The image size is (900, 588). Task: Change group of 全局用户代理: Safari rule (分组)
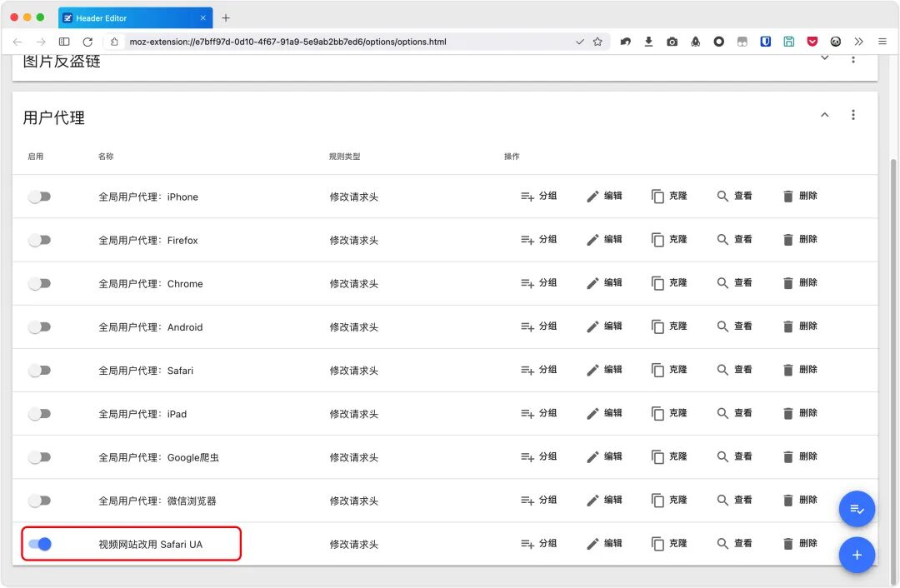(x=539, y=370)
